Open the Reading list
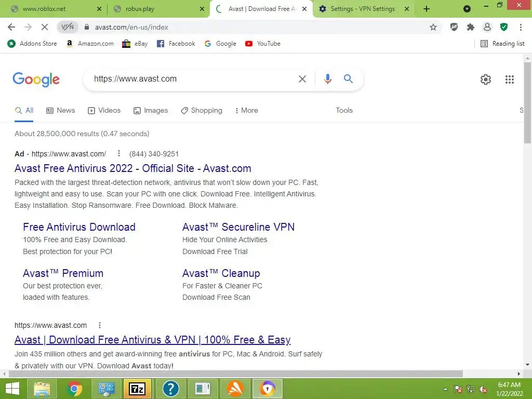Screen dimensions: 532x399 point(502,44)
